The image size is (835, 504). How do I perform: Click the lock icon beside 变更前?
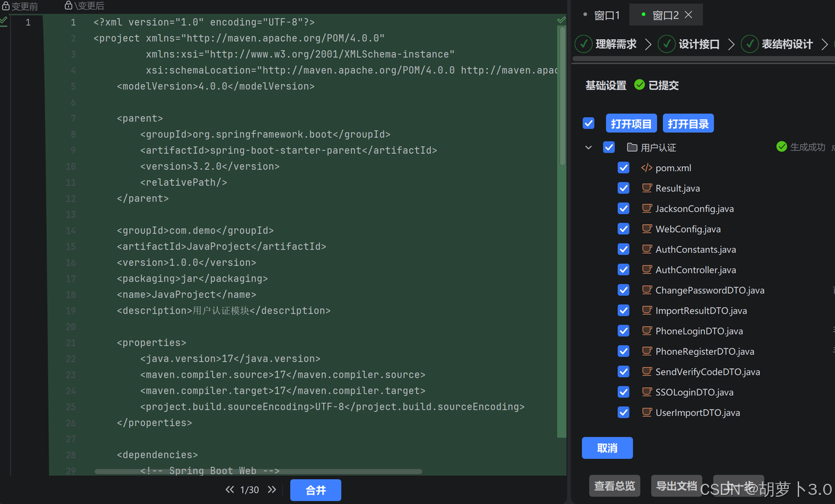(6, 5)
